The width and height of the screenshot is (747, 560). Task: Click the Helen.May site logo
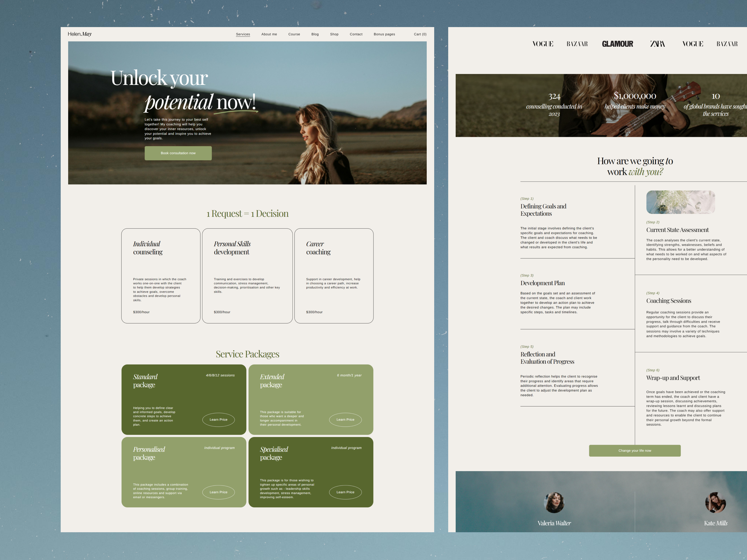(79, 34)
